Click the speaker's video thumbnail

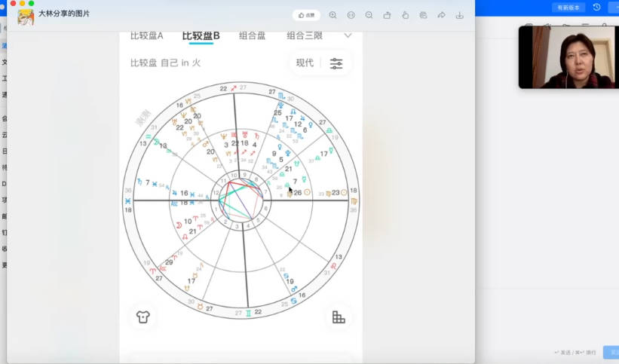point(568,57)
